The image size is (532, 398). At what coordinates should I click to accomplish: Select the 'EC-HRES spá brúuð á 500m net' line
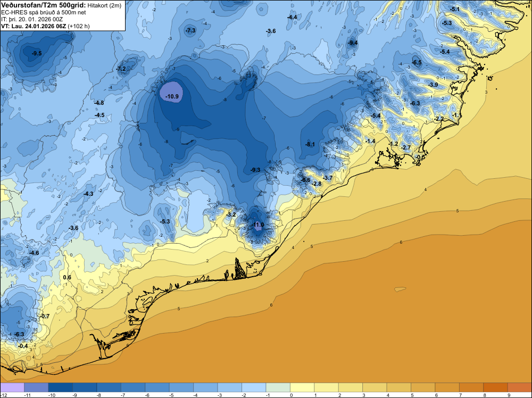(44, 13)
